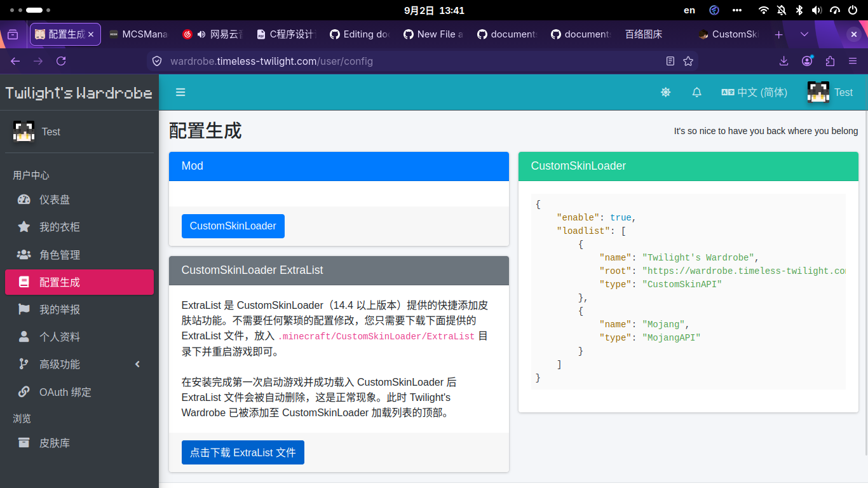This screenshot has width=868, height=488.
Task: Switch to Editing doc GitHub tab
Action: [360, 34]
